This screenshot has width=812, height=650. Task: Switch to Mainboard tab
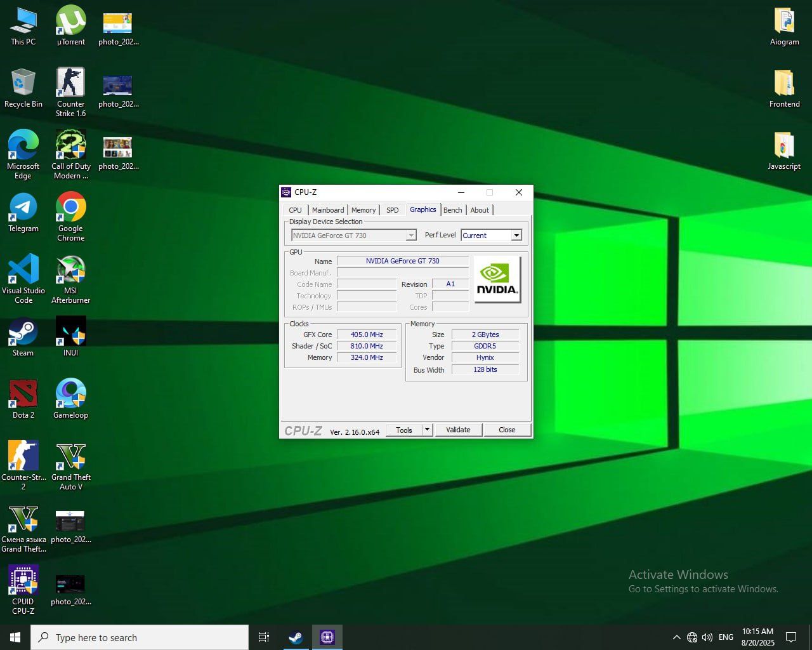click(328, 210)
